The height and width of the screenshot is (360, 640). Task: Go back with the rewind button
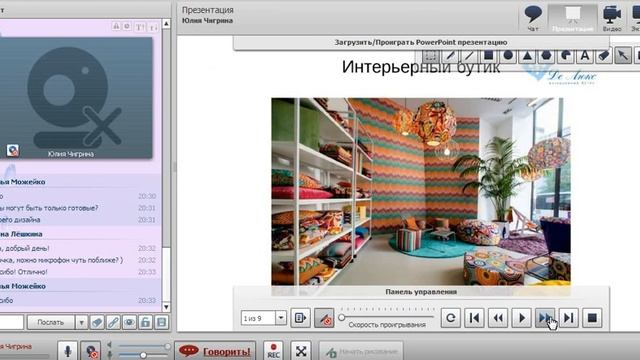click(498, 318)
